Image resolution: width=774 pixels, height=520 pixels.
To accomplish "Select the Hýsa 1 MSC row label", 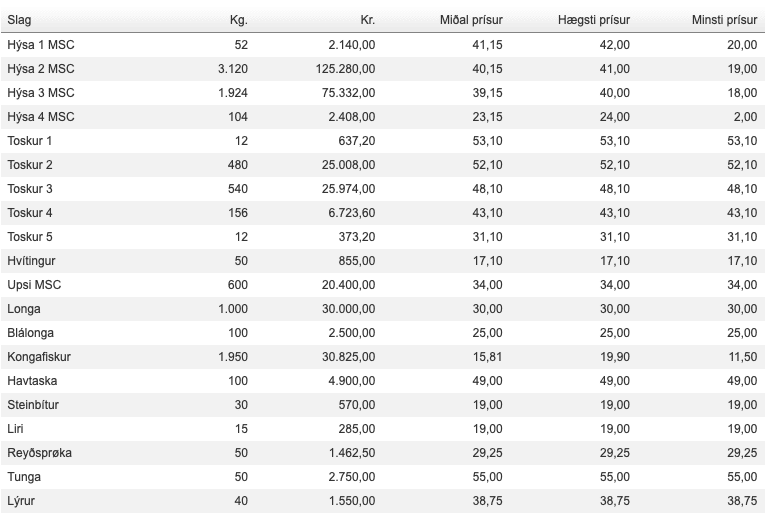I will 41,44.
